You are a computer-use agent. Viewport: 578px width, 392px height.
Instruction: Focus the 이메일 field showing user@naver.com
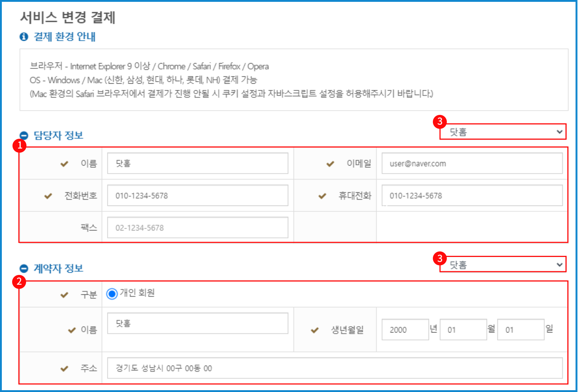coord(472,164)
